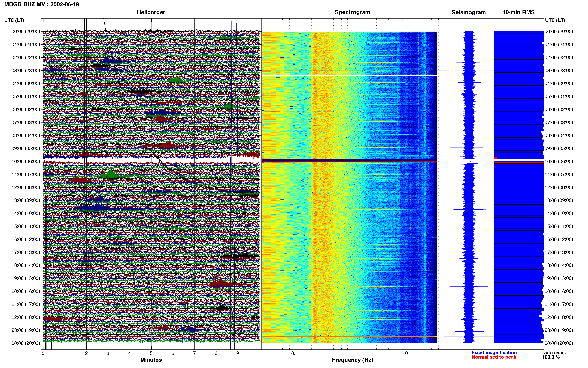Click the 0 tick on the Minutes axis

tap(43, 353)
